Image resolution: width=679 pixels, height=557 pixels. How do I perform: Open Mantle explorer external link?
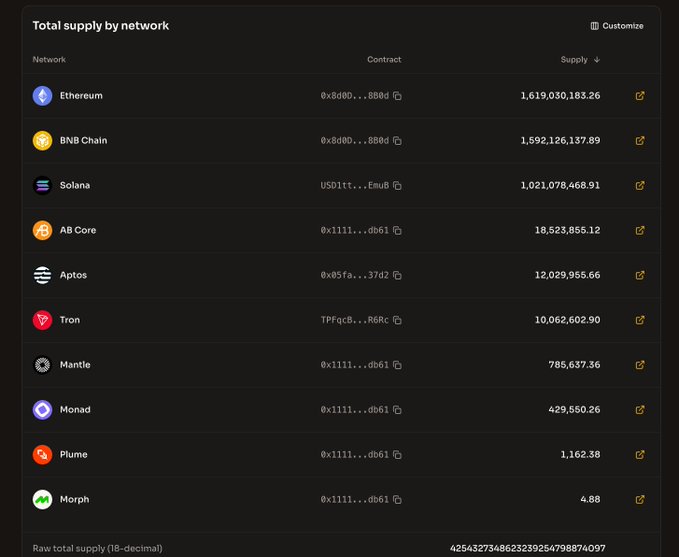tap(640, 365)
